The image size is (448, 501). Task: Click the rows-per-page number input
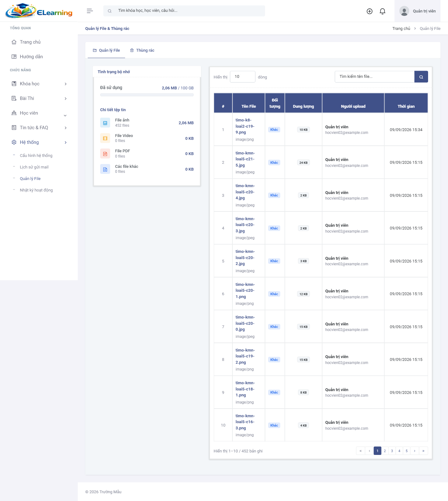243,77
